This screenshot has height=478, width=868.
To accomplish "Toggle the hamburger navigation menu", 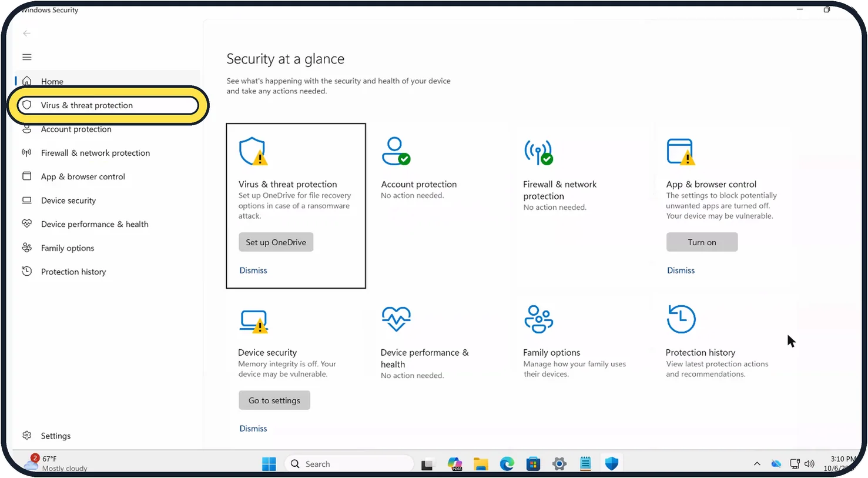I will point(27,57).
